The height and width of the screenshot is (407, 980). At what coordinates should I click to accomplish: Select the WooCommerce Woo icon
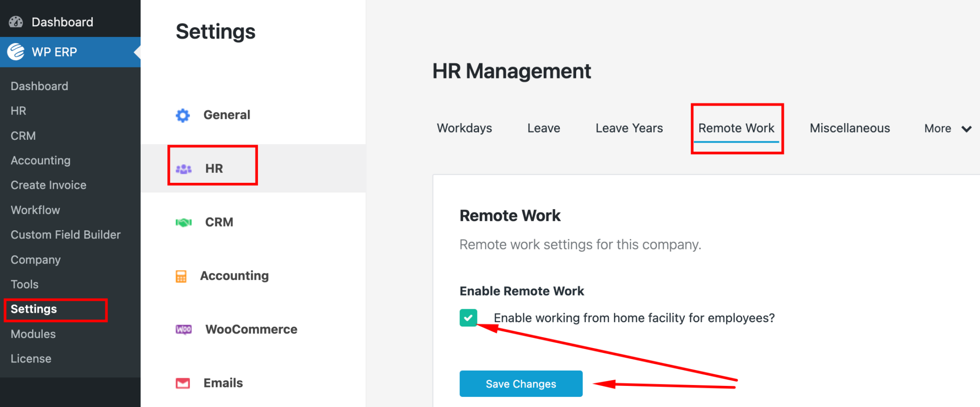point(183,329)
